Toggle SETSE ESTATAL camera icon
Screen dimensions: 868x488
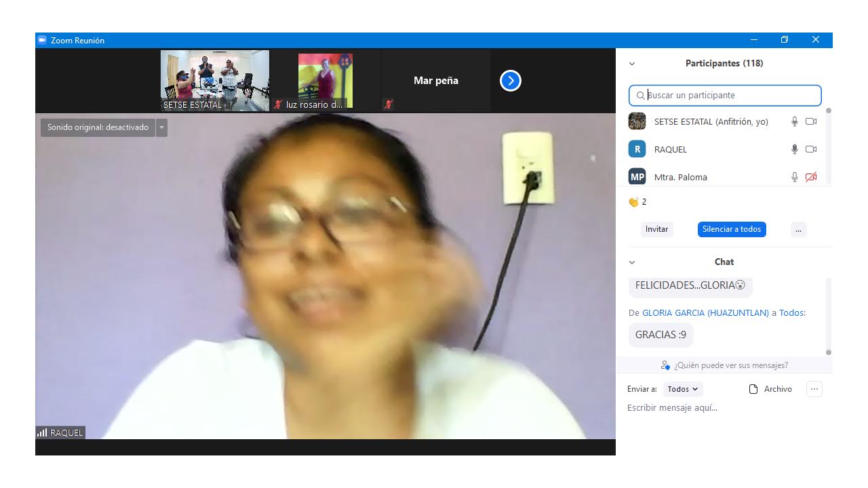click(x=811, y=121)
